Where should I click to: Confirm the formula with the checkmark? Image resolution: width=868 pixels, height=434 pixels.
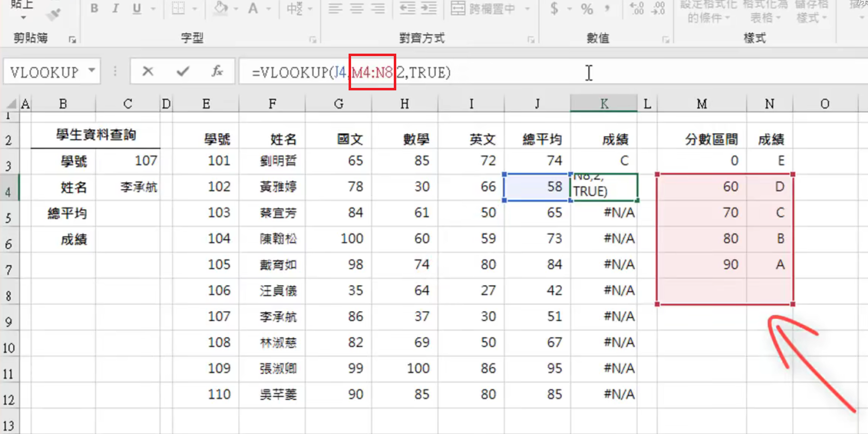[183, 72]
